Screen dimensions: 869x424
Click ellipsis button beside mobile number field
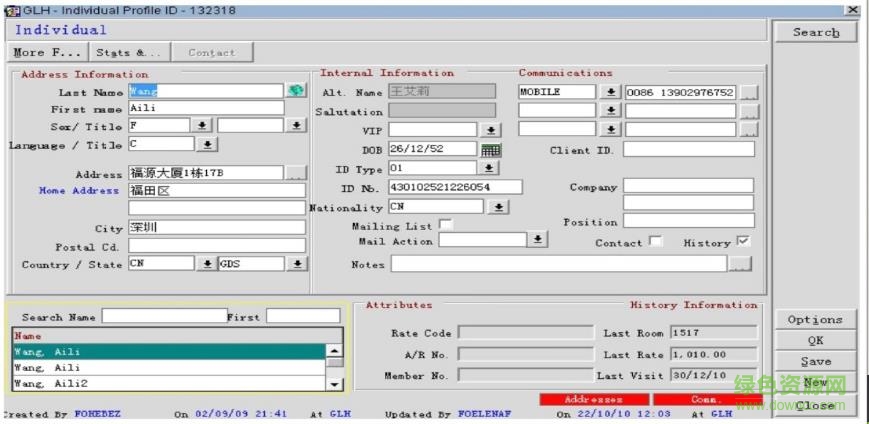(x=749, y=92)
